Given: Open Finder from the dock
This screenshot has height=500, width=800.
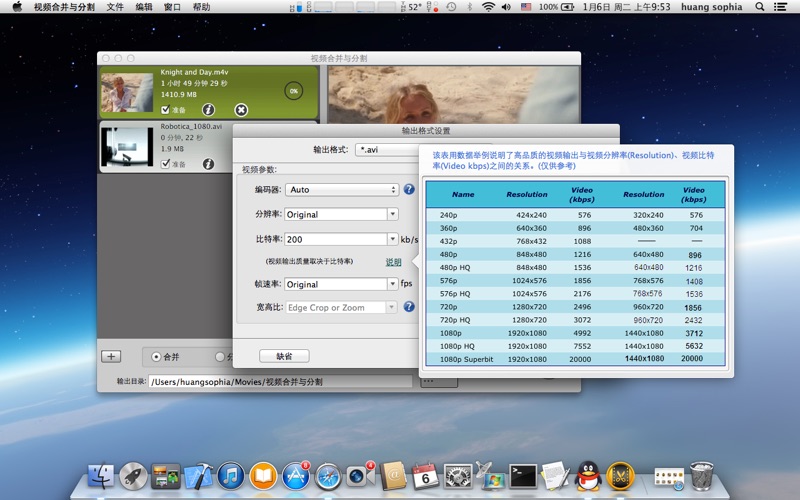Looking at the screenshot, I should point(101,476).
